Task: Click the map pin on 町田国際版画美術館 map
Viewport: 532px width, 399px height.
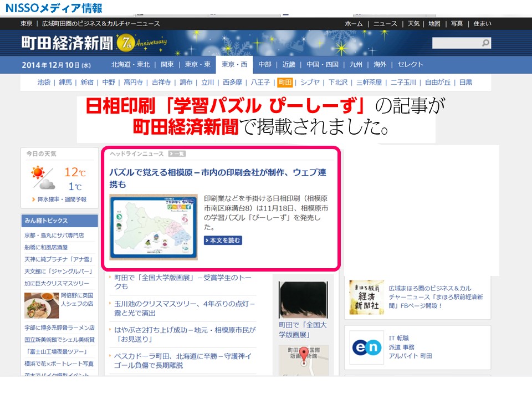Action: pyautogui.click(x=304, y=355)
